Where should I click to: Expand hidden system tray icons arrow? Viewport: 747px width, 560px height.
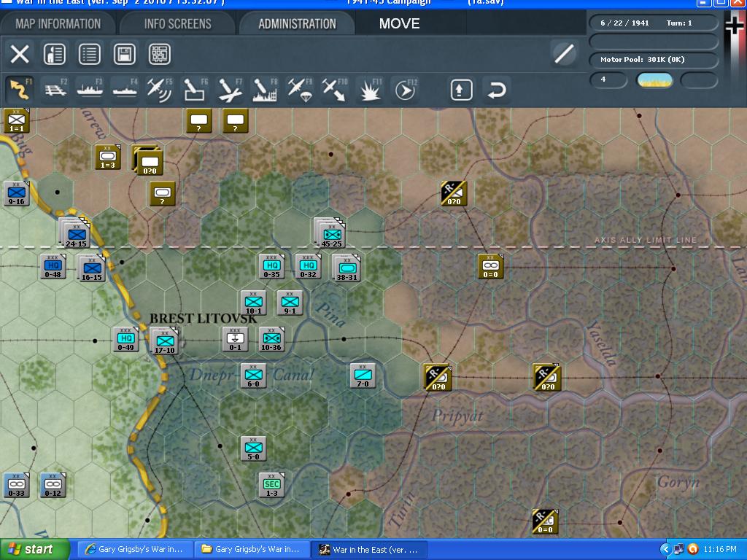[665, 549]
